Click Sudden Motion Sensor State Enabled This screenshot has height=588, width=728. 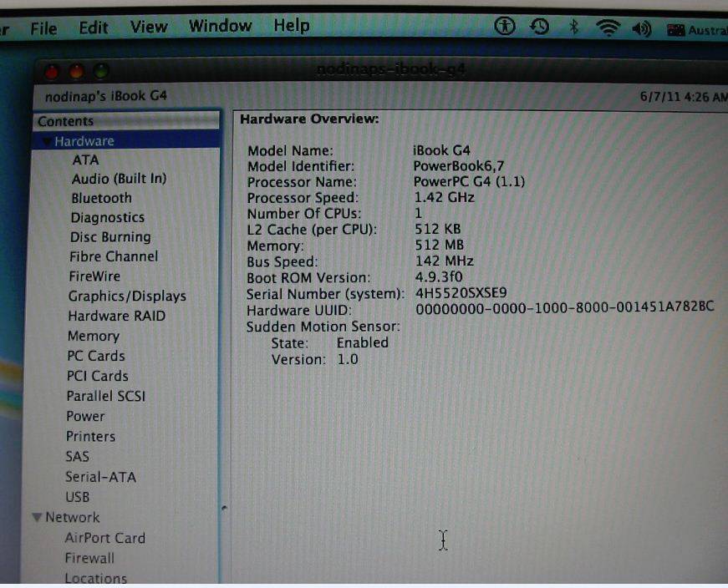click(362, 343)
